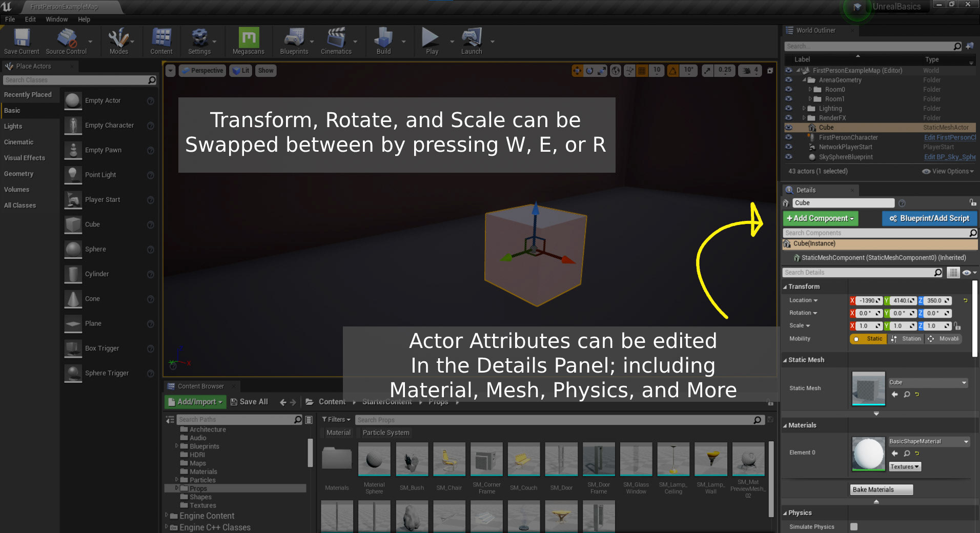The image size is (980, 533).
Task: Select the scale gizmo mode in viewport
Action: pyautogui.click(x=602, y=71)
